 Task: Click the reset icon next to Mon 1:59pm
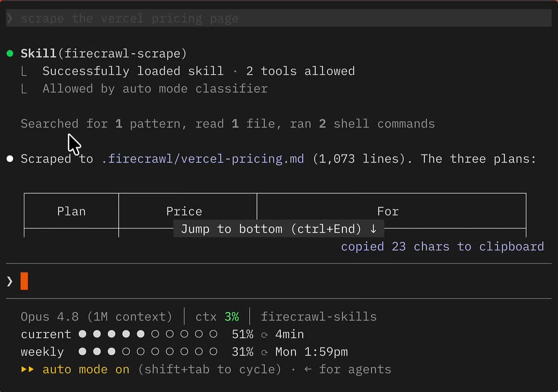point(265,352)
